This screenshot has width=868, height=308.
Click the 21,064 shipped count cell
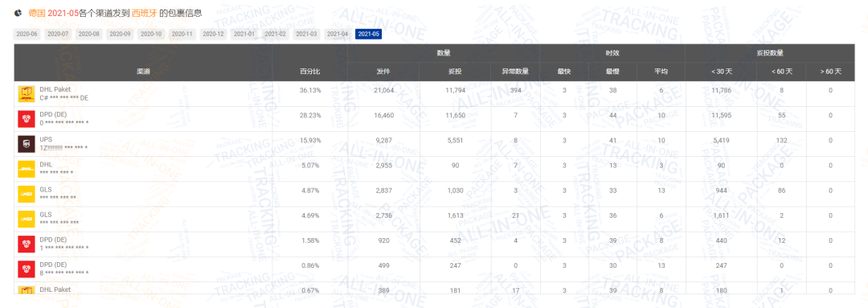[x=383, y=90]
